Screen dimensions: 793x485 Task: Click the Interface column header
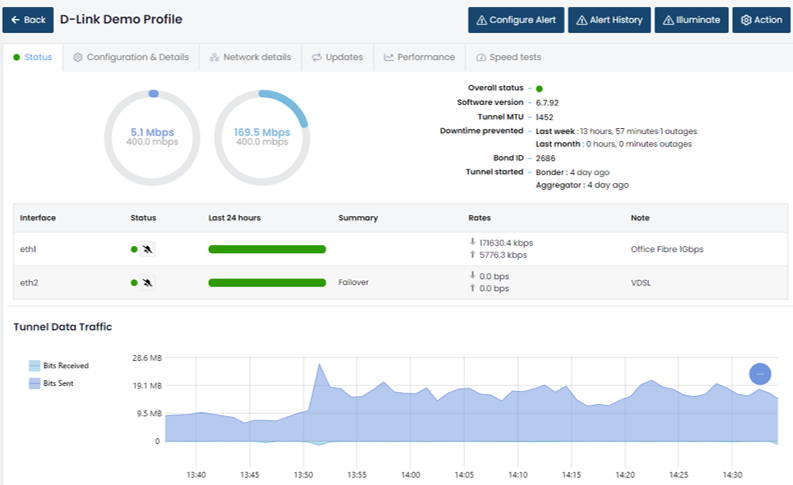coord(38,217)
